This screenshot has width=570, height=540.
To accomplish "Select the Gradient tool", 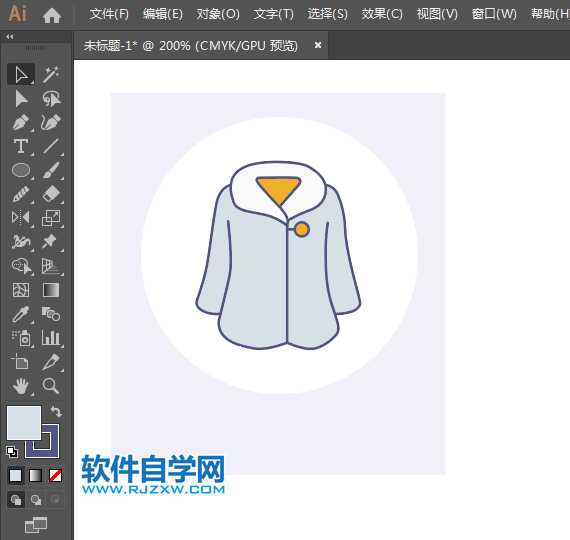I will [x=51, y=290].
